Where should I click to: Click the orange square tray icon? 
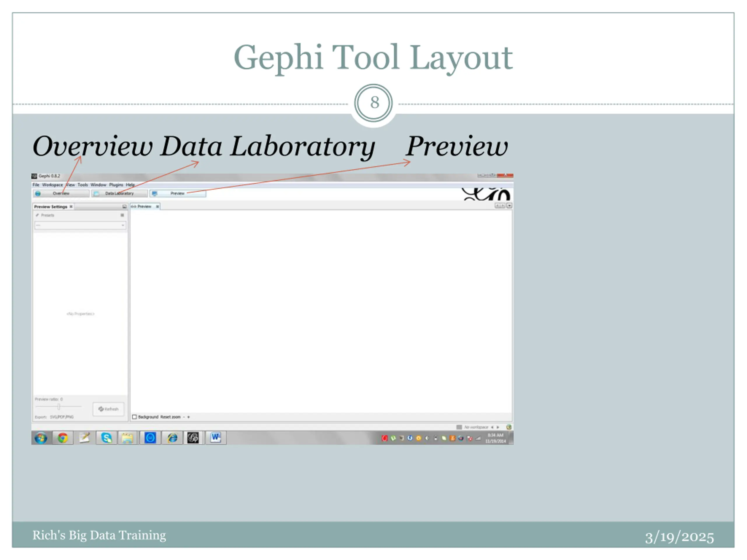pos(453,438)
